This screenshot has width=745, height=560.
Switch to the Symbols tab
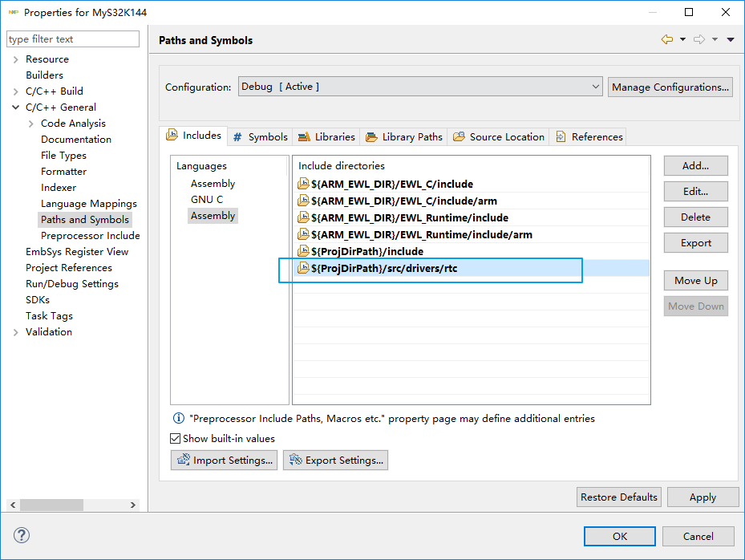click(x=260, y=137)
